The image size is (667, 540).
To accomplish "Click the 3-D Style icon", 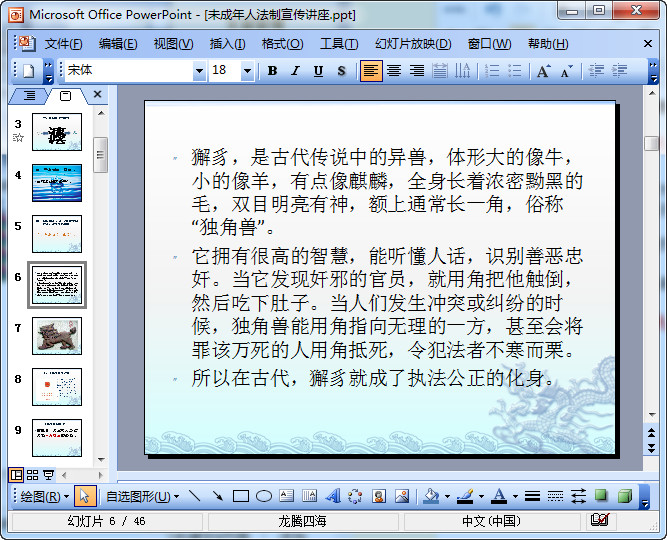I will click(x=624, y=496).
